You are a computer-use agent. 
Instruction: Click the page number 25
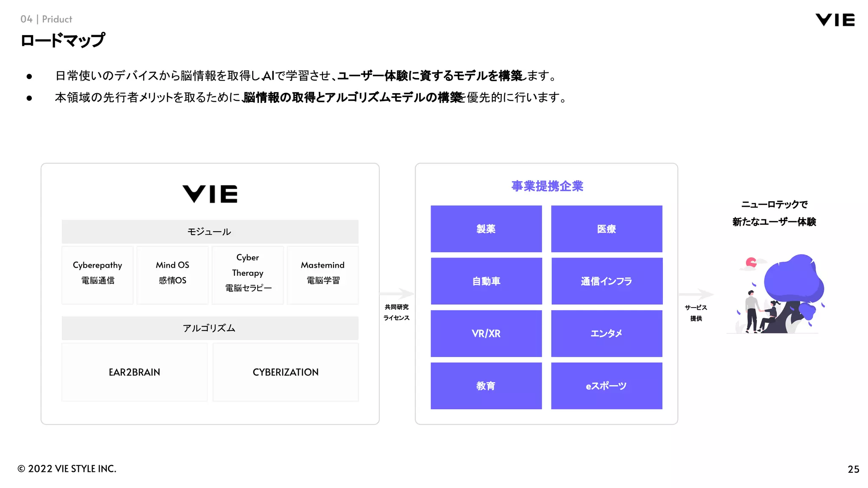pos(853,469)
